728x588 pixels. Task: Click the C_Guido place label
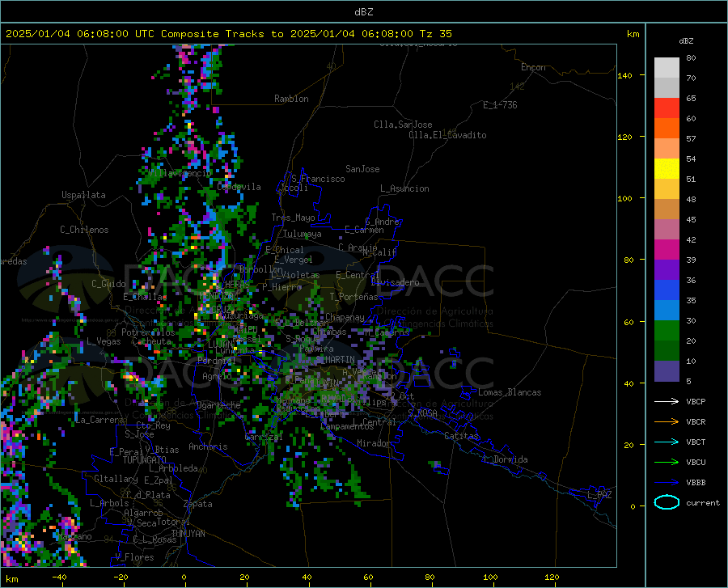[x=108, y=284]
